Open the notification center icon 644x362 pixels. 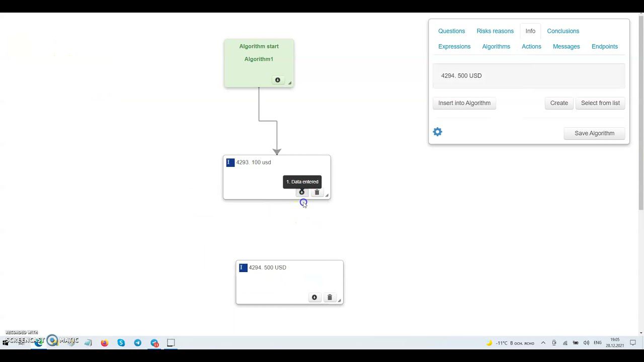tap(633, 343)
